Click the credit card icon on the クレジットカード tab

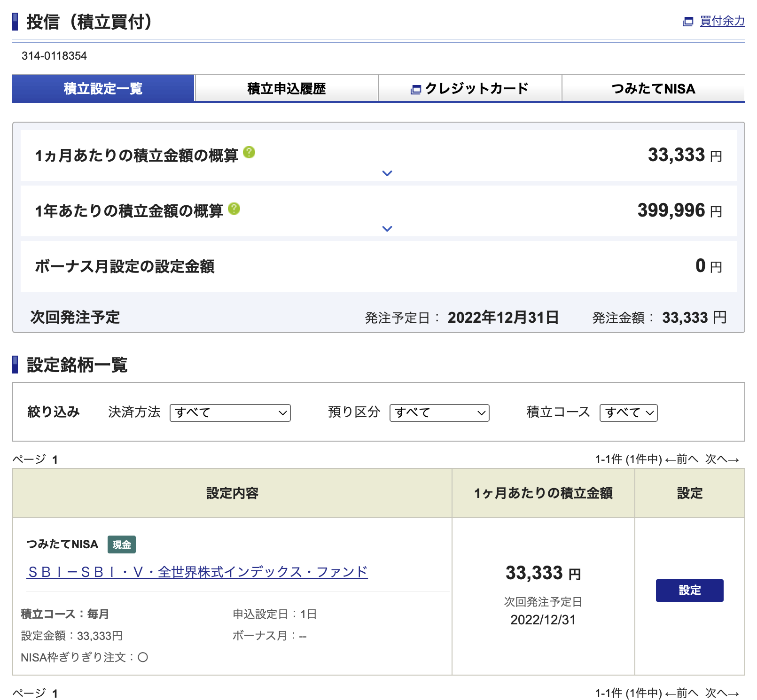pos(415,89)
